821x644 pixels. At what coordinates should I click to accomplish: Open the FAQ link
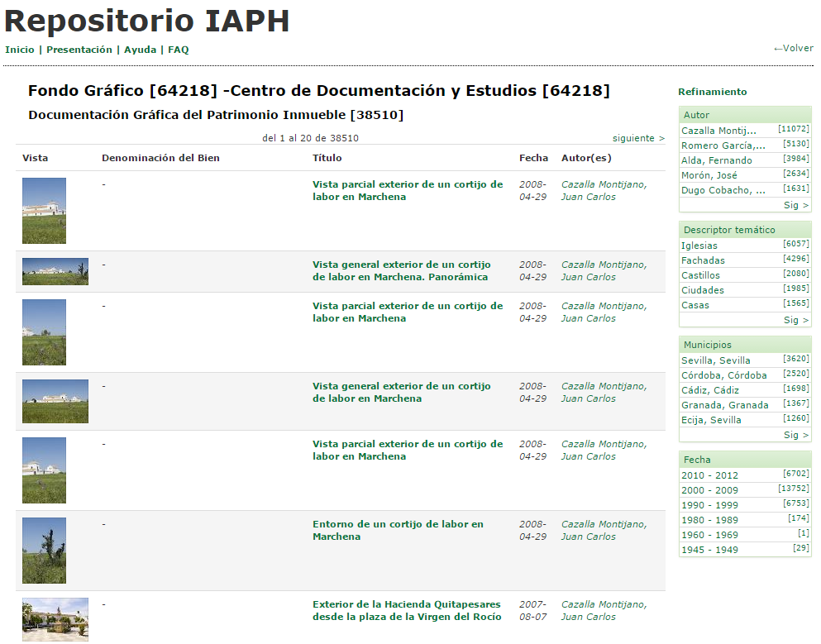[x=179, y=50]
